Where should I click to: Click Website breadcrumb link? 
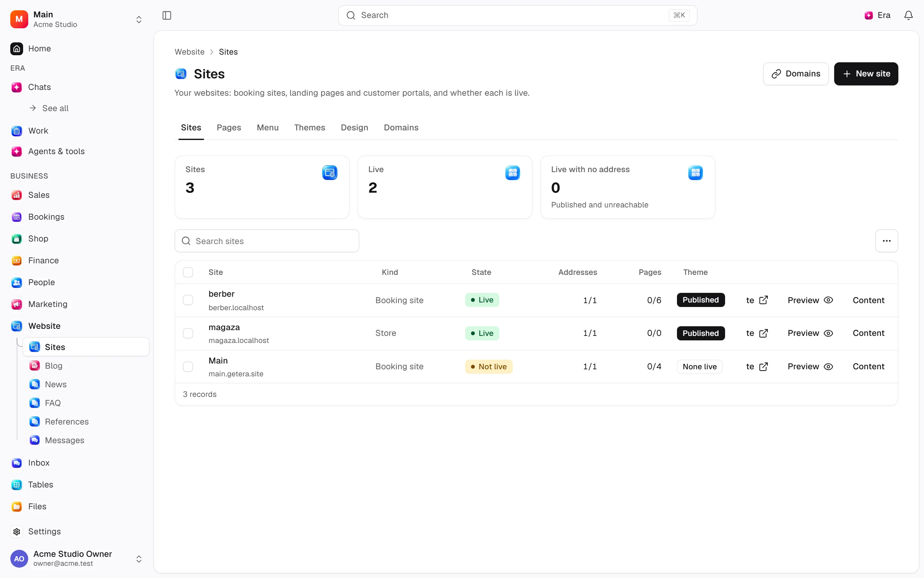click(189, 52)
